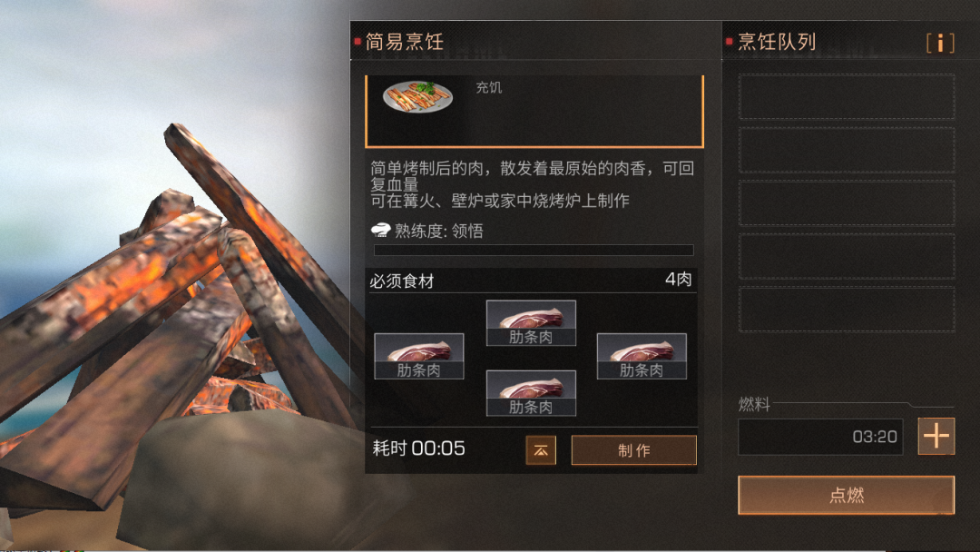Click the fuel timer field showing 03:20
980x552 pixels.
pos(820,437)
